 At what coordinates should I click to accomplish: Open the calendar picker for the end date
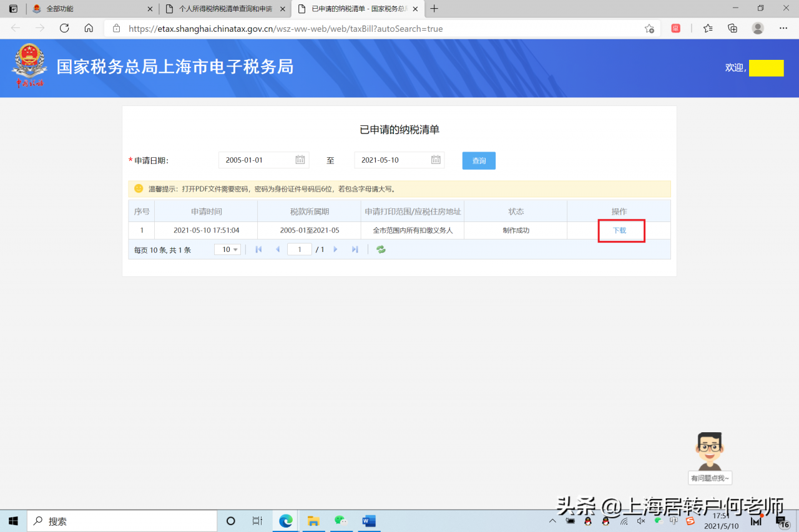pos(436,160)
